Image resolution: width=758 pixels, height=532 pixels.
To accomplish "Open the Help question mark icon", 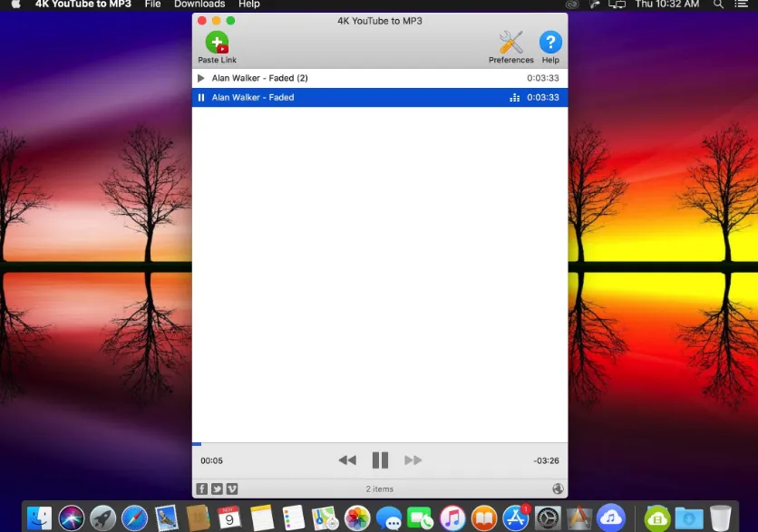I will click(550, 43).
